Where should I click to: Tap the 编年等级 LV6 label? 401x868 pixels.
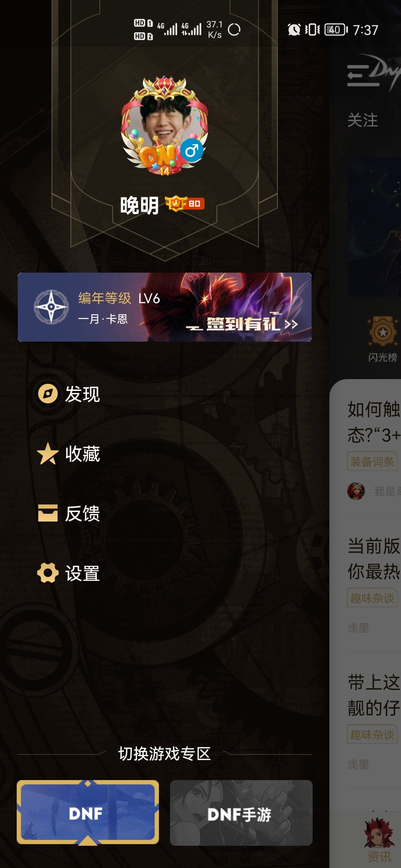coord(119,298)
